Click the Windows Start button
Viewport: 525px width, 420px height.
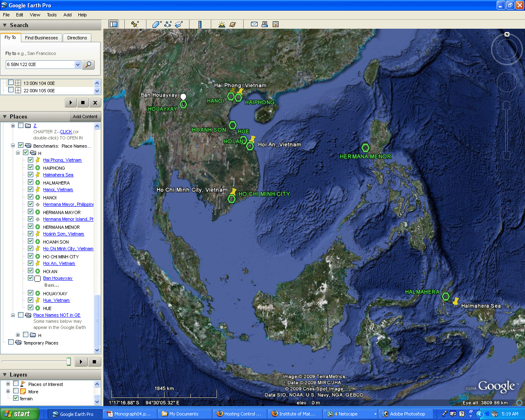[19, 414]
